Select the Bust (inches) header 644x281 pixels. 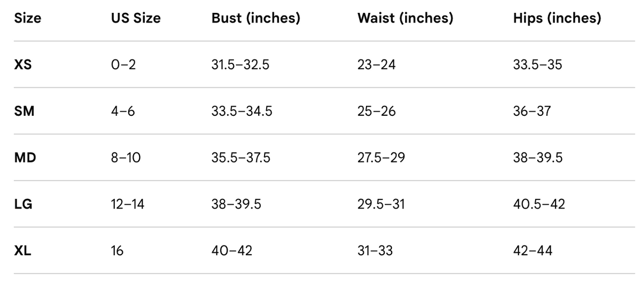[x=256, y=19]
